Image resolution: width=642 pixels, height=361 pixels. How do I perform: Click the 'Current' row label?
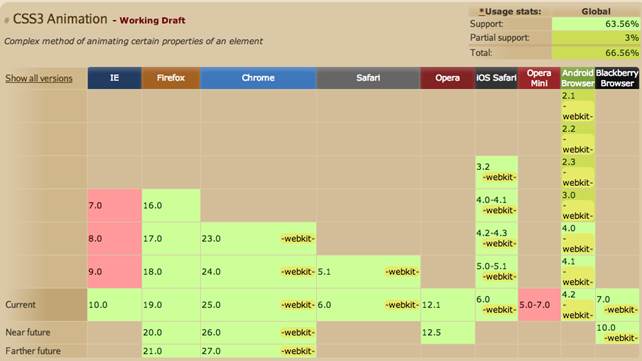pos(20,305)
